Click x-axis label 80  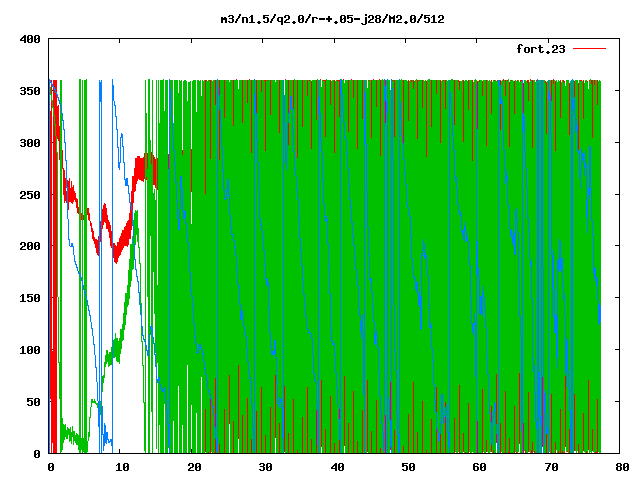[622, 467]
